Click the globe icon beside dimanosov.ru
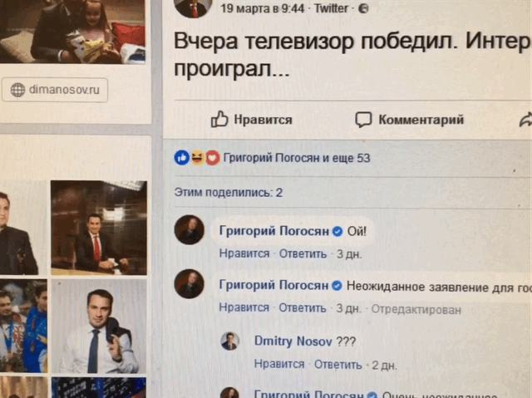Screen dimensions: 532x398 tap(17, 90)
